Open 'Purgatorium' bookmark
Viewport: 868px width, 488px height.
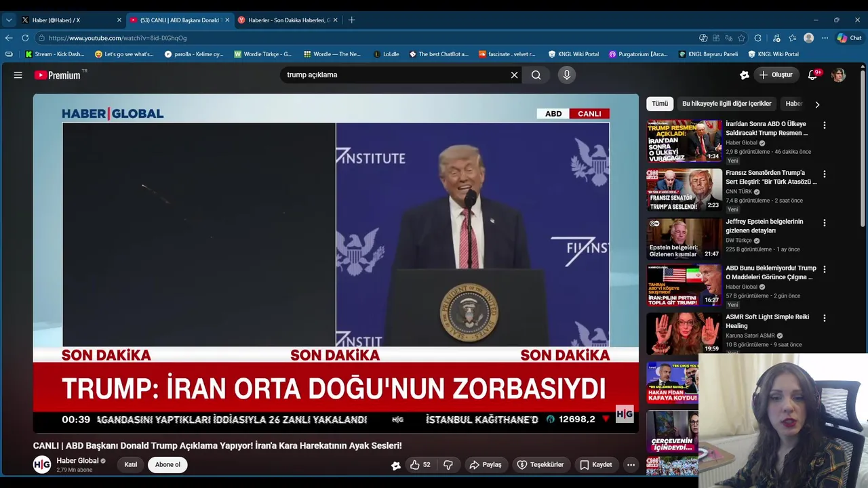click(638, 54)
